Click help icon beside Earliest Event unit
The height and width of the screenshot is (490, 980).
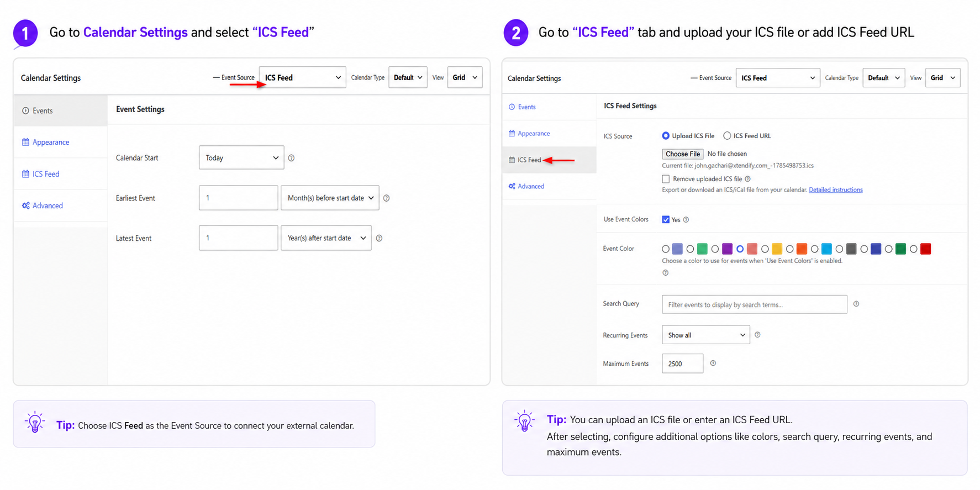(x=386, y=198)
